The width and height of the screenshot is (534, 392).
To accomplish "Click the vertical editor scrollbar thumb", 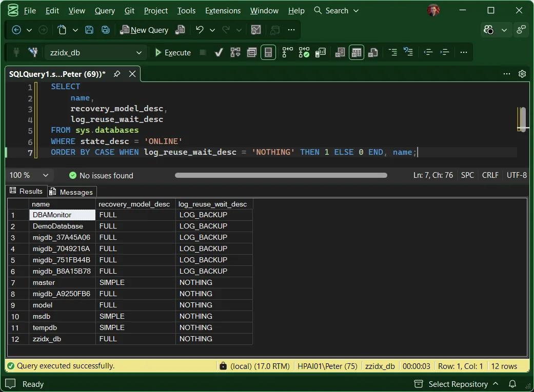I will pos(523,119).
